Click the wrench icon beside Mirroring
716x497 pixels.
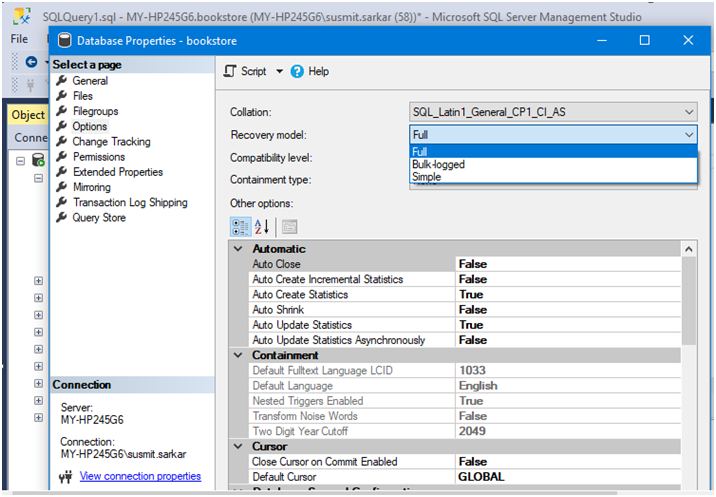pyautogui.click(x=62, y=187)
